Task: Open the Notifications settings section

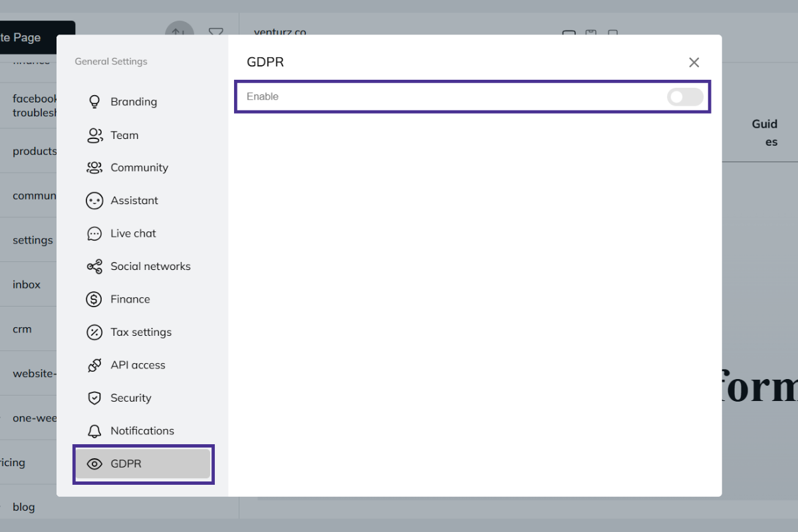Action: [142, 431]
